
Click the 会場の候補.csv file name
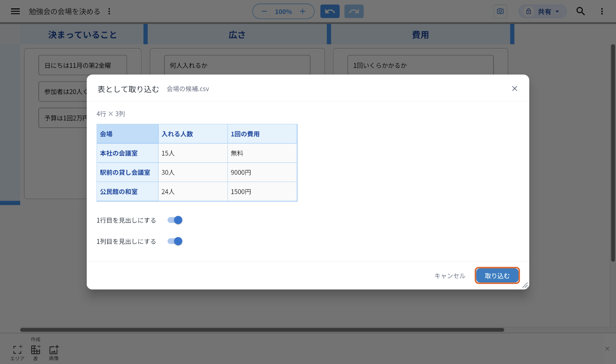tap(188, 89)
